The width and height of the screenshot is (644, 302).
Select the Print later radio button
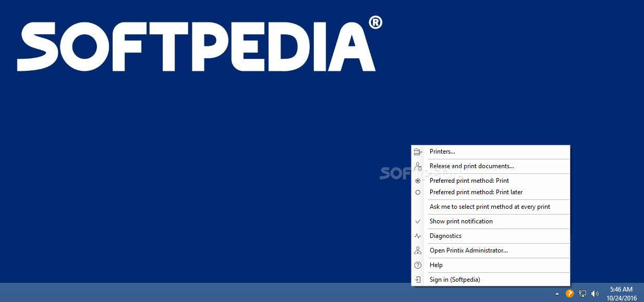418,192
